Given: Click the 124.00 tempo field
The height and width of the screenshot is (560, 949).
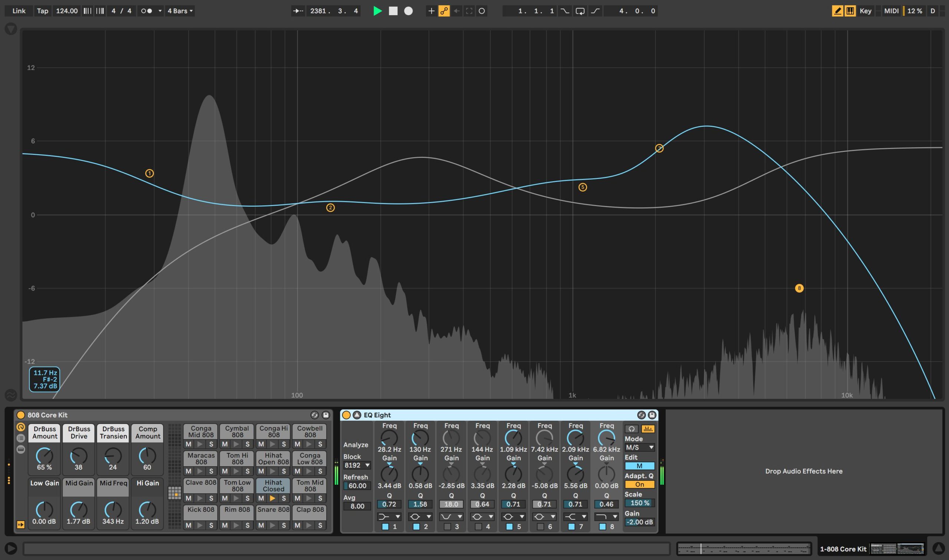Looking at the screenshot, I should pos(66,11).
